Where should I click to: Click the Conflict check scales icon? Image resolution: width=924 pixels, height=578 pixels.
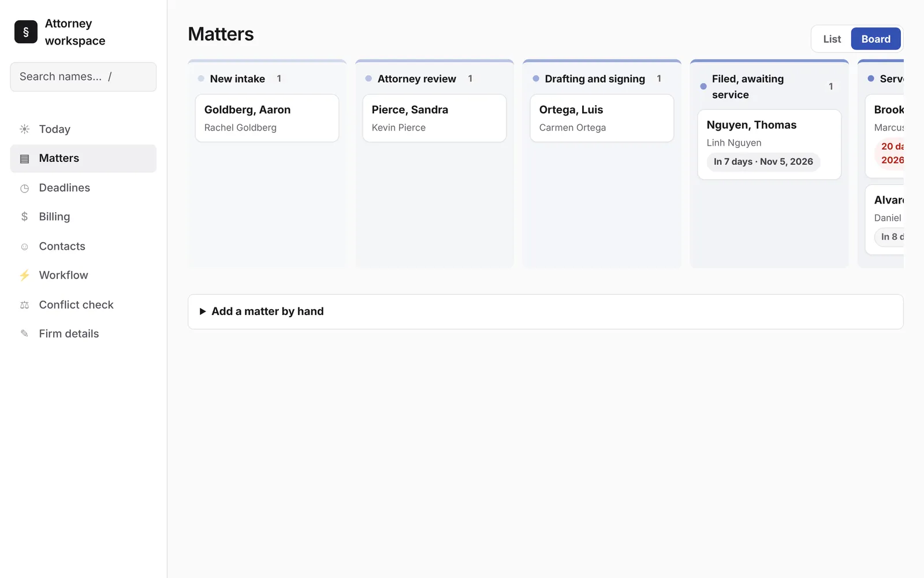click(24, 305)
